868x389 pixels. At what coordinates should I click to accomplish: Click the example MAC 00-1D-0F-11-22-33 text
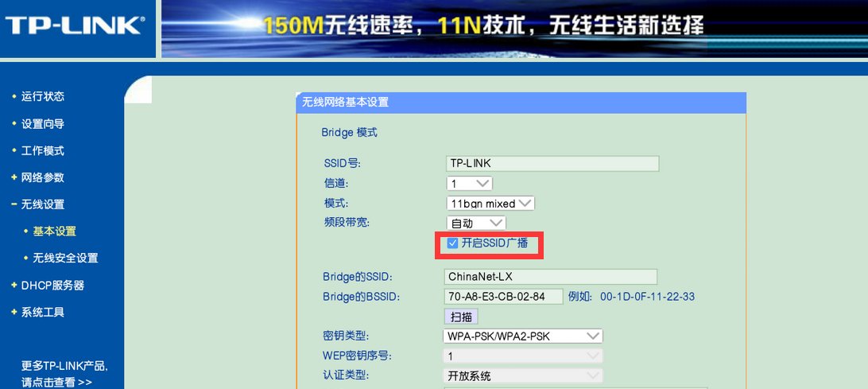[x=647, y=297]
